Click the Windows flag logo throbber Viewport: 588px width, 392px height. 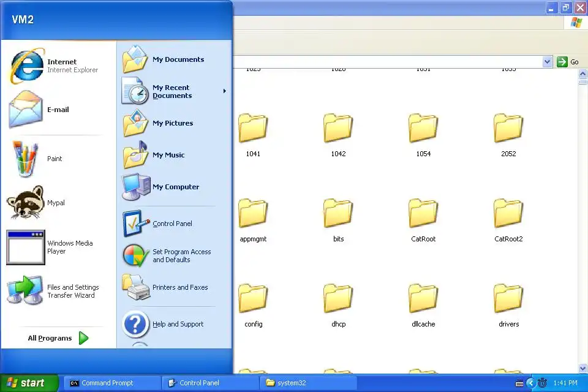point(576,23)
